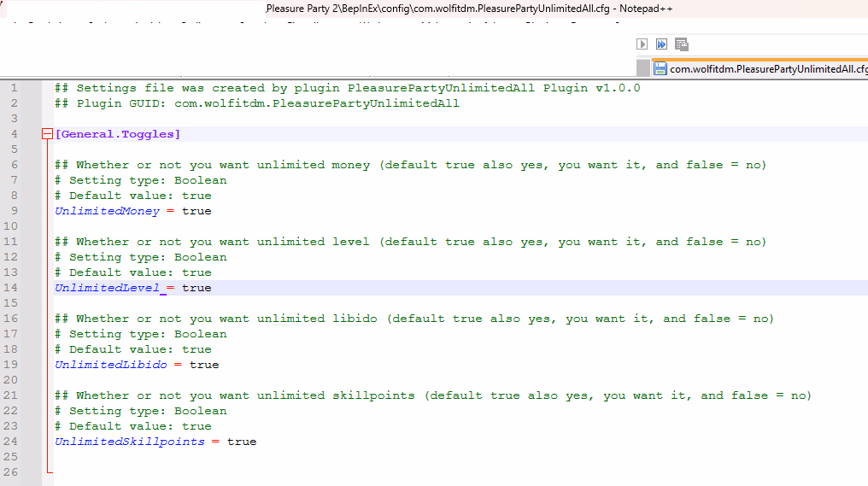Click the Save recorded macro icon
Viewport: 868px width, 486px height.
click(x=681, y=44)
